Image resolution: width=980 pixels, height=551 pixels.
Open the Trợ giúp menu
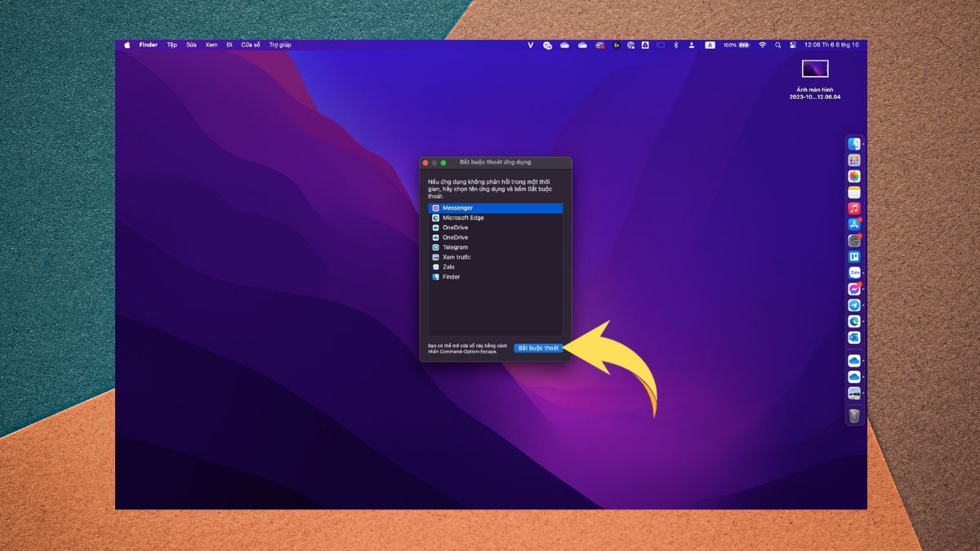tap(280, 45)
